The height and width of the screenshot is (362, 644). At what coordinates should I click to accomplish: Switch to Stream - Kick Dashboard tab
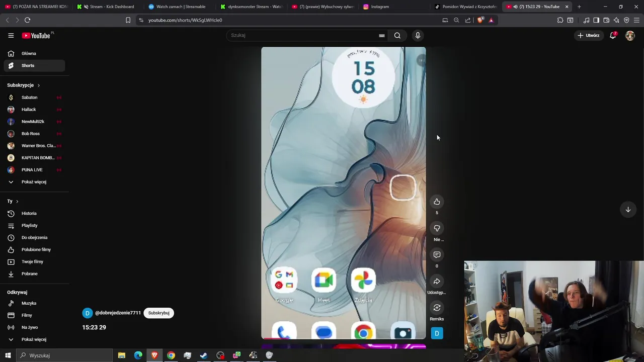[x=108, y=7]
